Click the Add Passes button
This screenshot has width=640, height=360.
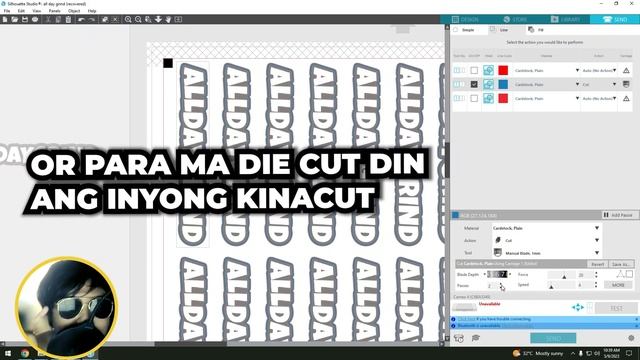click(618, 215)
